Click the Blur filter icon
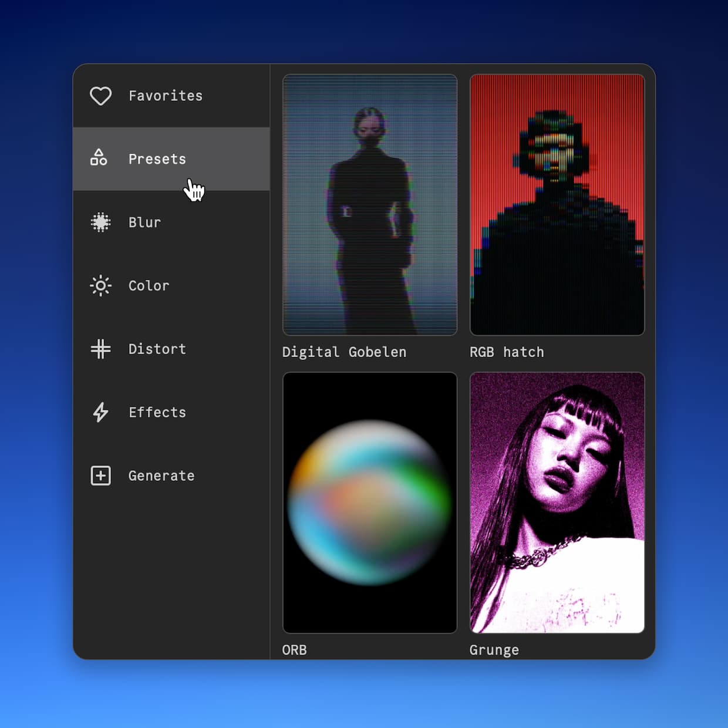Image resolution: width=728 pixels, height=728 pixels. click(100, 222)
